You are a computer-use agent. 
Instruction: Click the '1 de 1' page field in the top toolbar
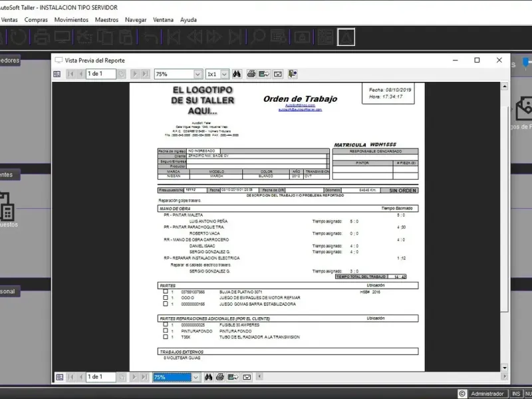[101, 74]
